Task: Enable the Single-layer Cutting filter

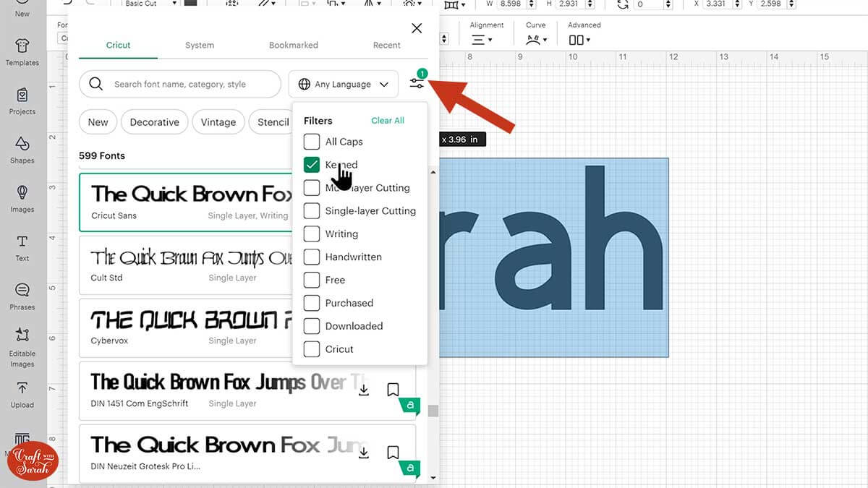Action: [x=312, y=211]
